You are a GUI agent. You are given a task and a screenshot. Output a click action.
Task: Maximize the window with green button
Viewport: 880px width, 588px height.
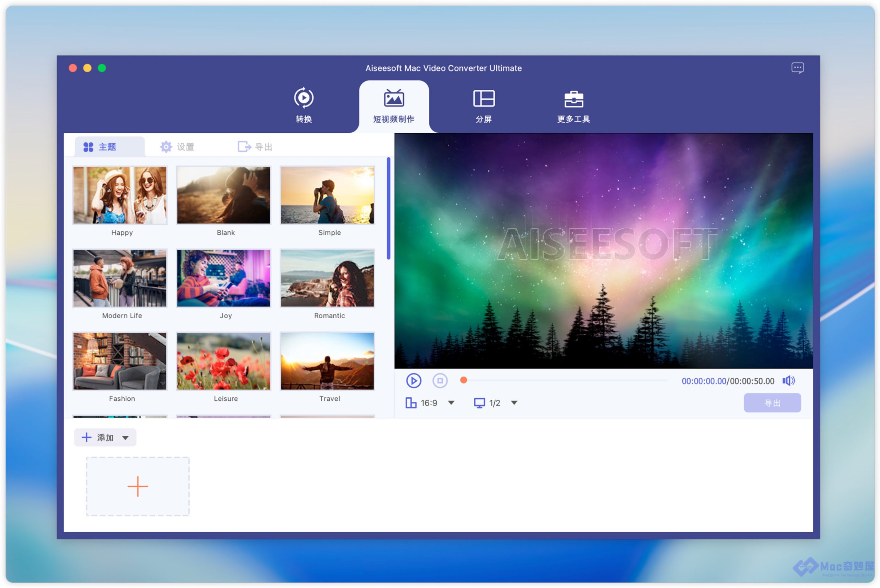(x=102, y=68)
